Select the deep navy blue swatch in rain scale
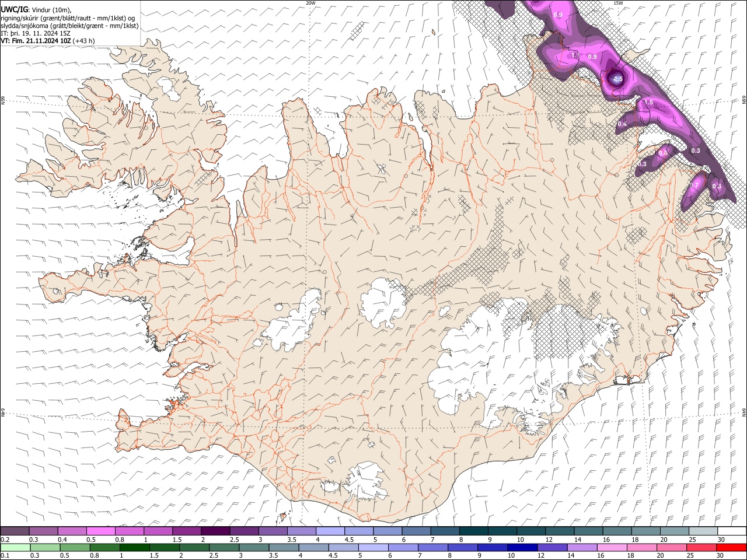Screen dimensions: 747x560 [x=522, y=547]
